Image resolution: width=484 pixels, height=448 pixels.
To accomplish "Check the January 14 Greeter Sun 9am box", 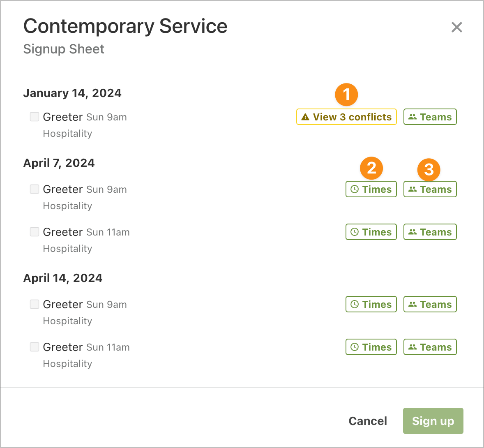I will [34, 117].
